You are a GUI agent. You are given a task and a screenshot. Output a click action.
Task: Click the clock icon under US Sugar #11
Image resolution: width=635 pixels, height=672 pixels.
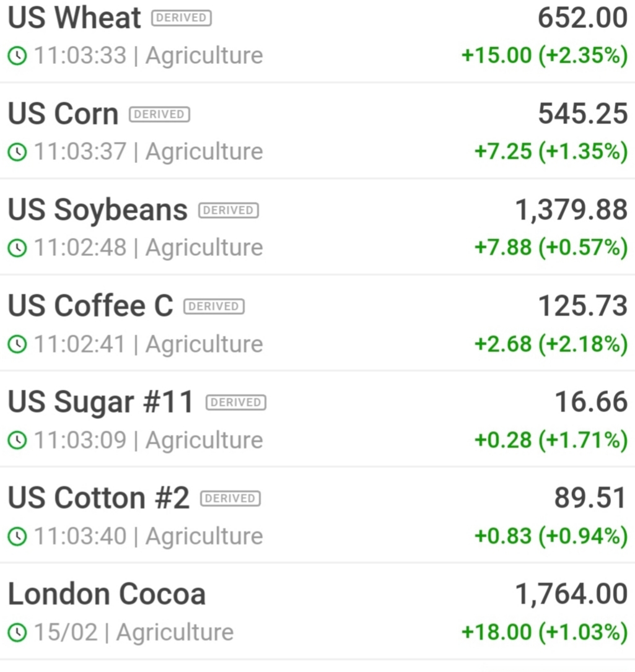tap(17, 440)
